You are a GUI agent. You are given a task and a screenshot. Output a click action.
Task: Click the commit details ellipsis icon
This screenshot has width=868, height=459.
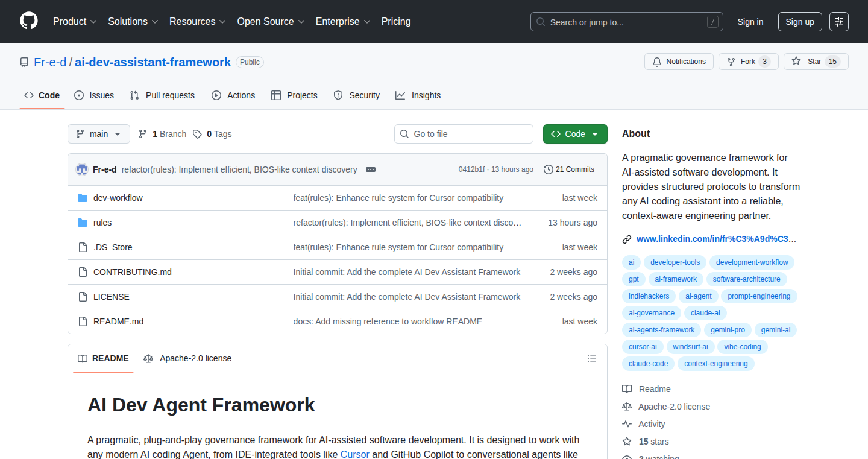point(371,169)
